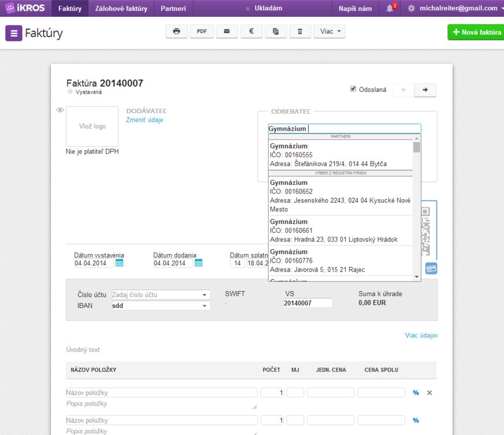Switch to the Zálohové faktúry tab
Screen dimensions: 504x435
121,9
